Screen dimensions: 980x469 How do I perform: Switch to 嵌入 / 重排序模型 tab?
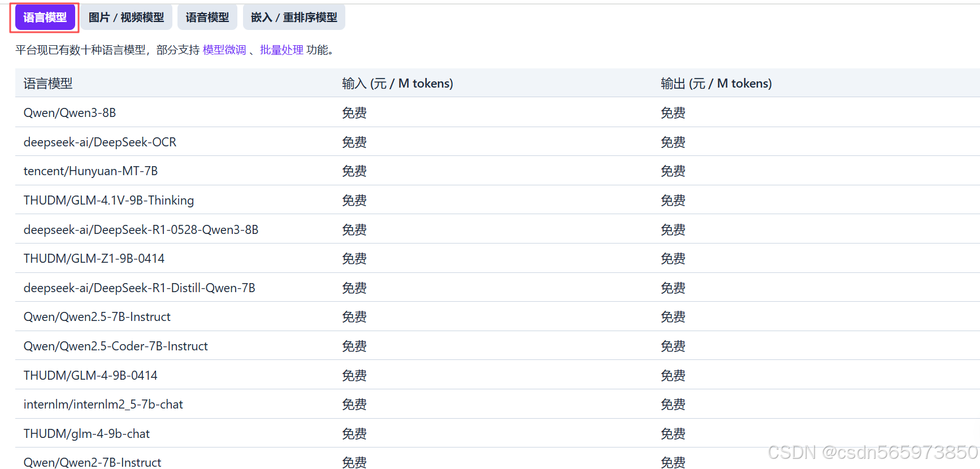tap(294, 18)
